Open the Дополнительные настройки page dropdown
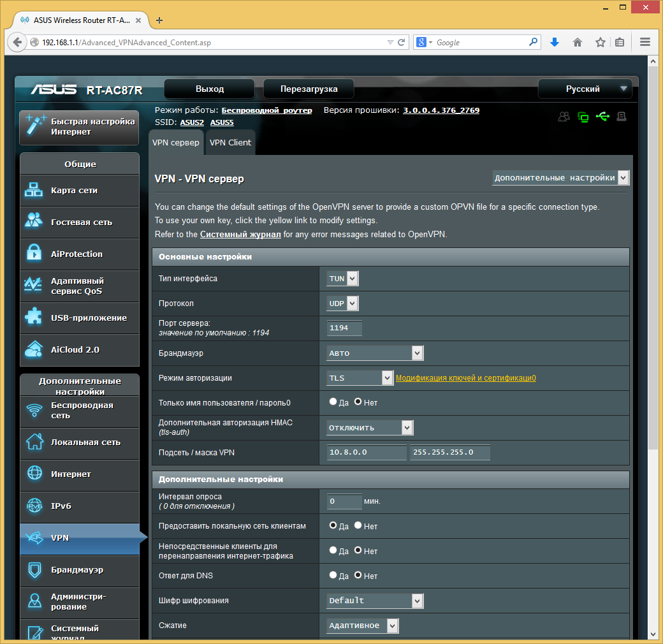663x644 pixels. point(560,178)
